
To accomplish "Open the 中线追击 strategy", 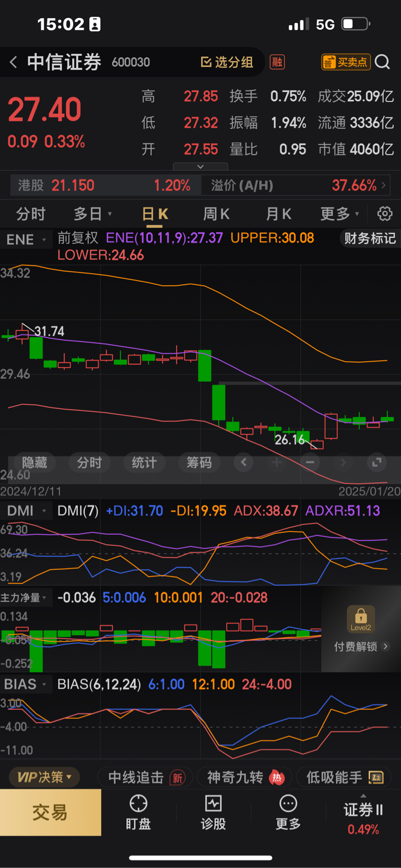I will pos(145,777).
